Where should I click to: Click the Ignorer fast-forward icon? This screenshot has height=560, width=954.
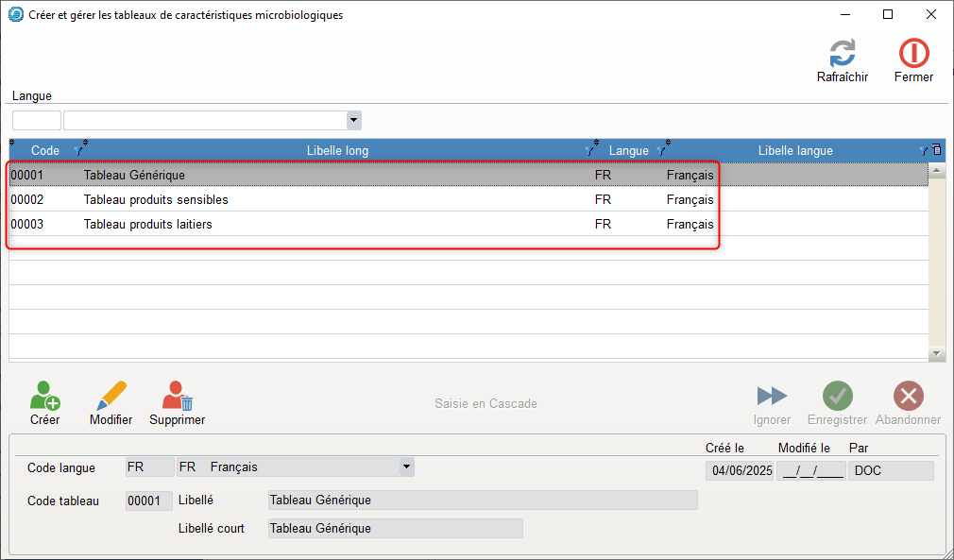772,396
